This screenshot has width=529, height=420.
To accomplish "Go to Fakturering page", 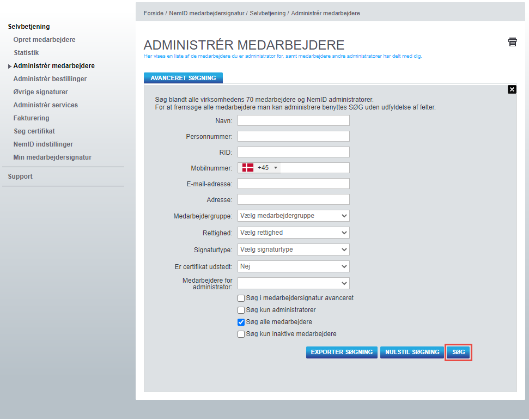I will [31, 118].
